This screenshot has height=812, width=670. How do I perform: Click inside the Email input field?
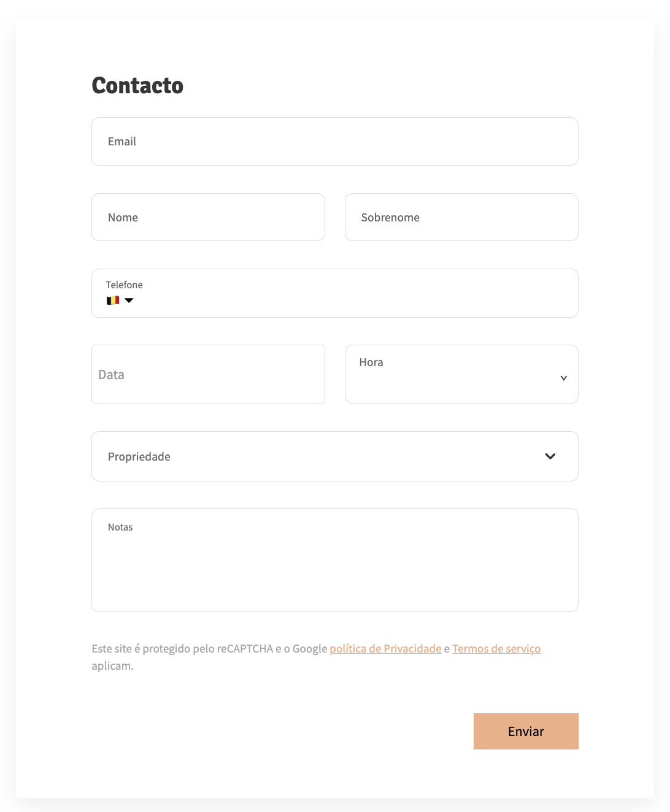pyautogui.click(x=334, y=141)
